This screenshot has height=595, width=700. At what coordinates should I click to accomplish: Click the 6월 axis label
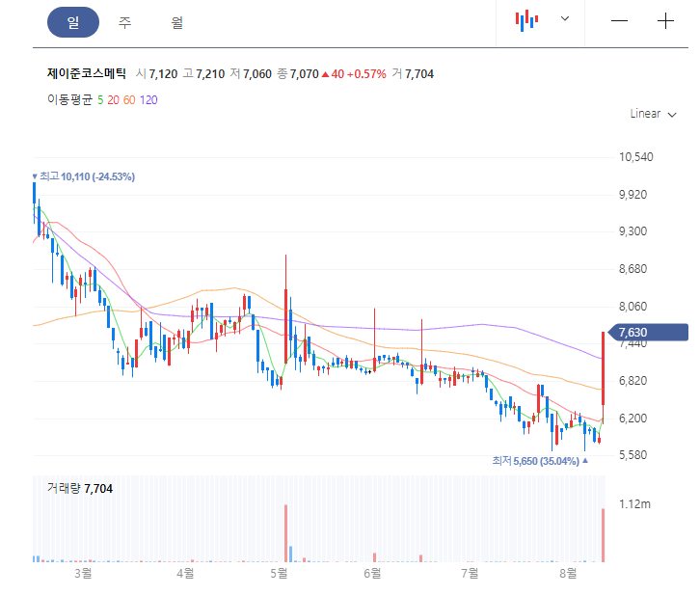(x=372, y=573)
